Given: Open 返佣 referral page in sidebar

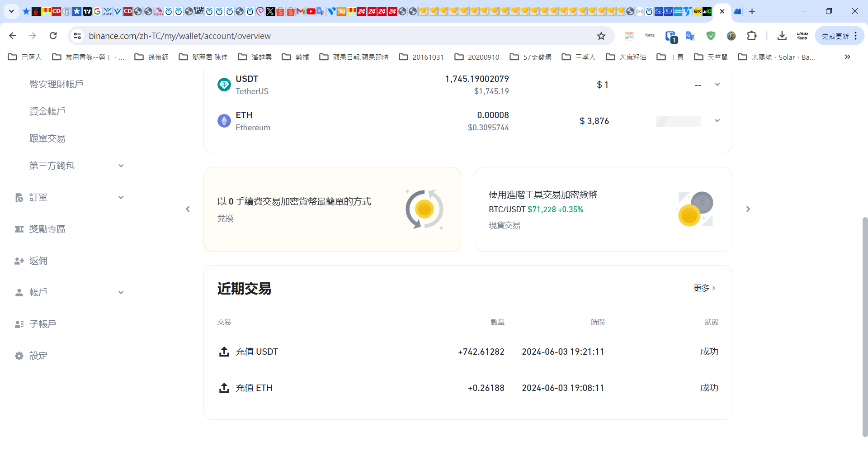Looking at the screenshot, I should pos(38,261).
